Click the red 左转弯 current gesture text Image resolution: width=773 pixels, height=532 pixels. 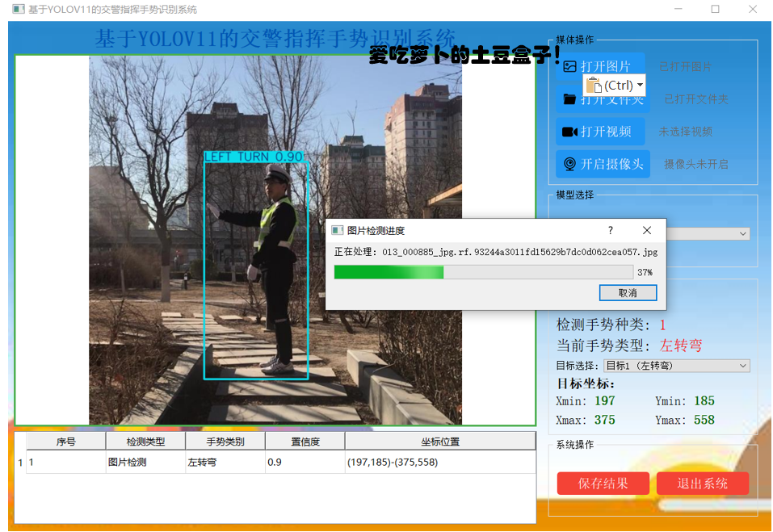pos(681,346)
